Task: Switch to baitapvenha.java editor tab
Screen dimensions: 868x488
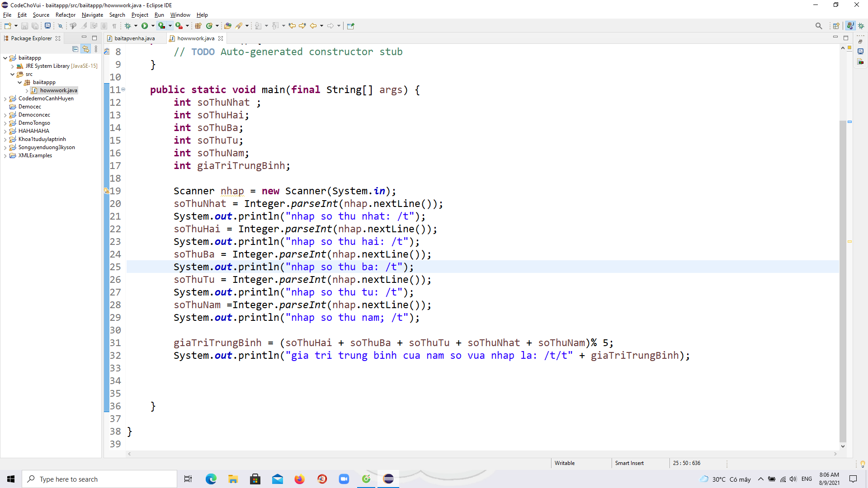Action: tap(134, 38)
